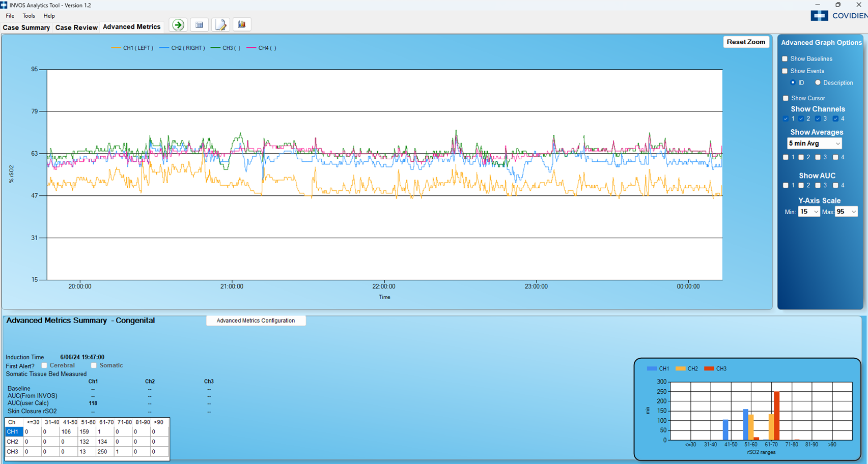Open the Y-Axis Min dropdown

(808, 212)
